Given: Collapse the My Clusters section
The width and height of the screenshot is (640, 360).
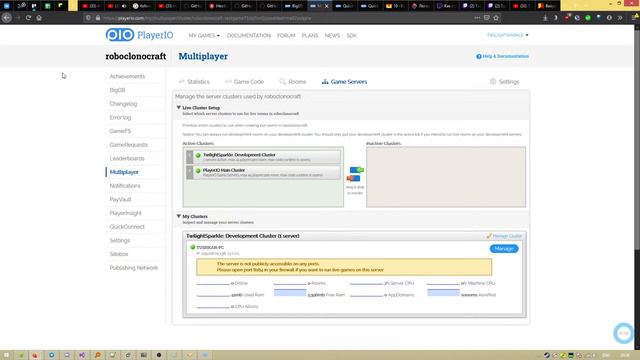Looking at the screenshot, I should pyautogui.click(x=178, y=216).
